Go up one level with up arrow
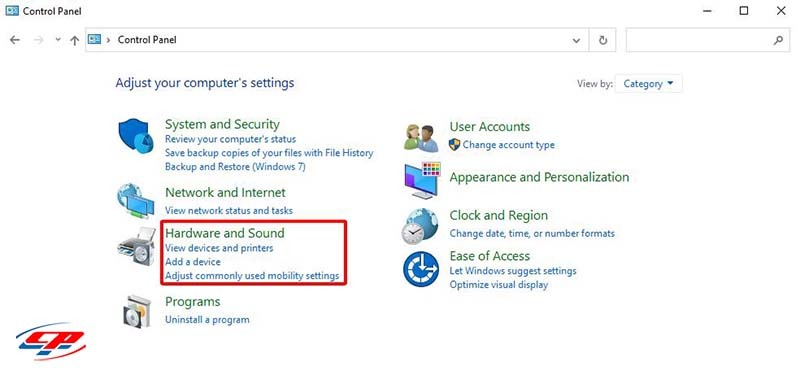800x375 pixels. coord(74,40)
